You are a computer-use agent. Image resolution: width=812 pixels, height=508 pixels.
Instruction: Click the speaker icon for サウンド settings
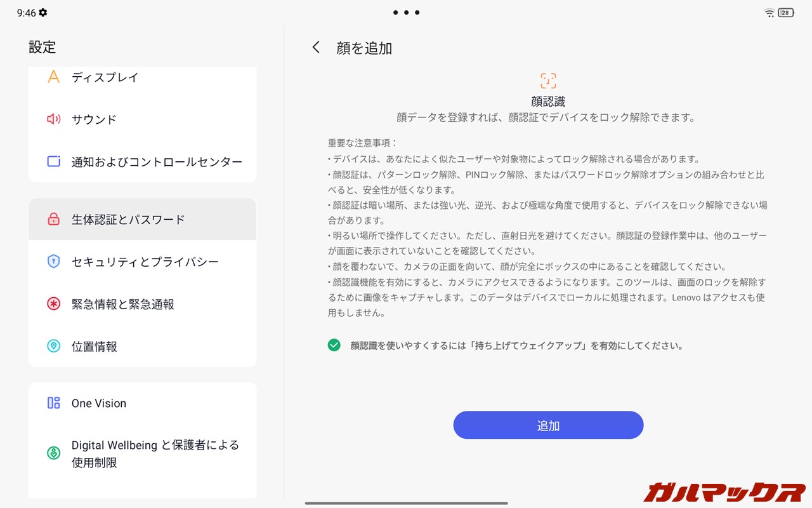pos(53,119)
